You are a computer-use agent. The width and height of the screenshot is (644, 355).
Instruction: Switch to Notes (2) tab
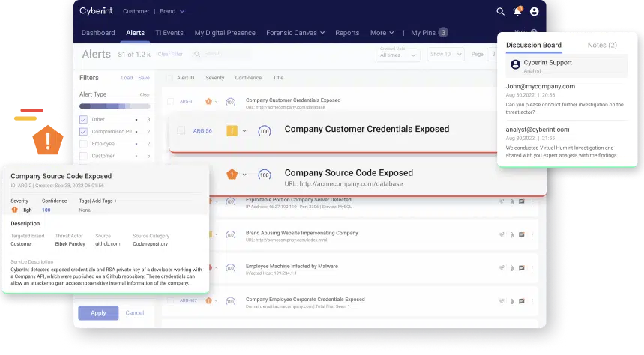602,45
